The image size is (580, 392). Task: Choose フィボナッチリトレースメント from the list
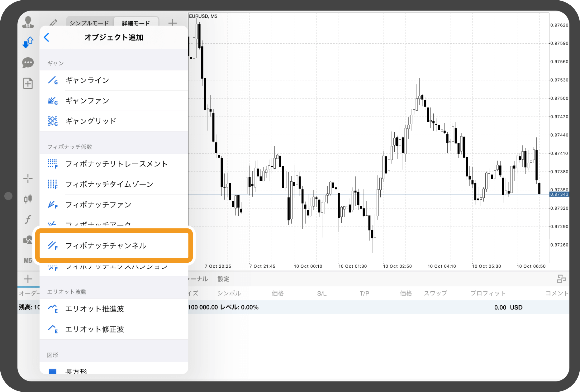tap(116, 164)
